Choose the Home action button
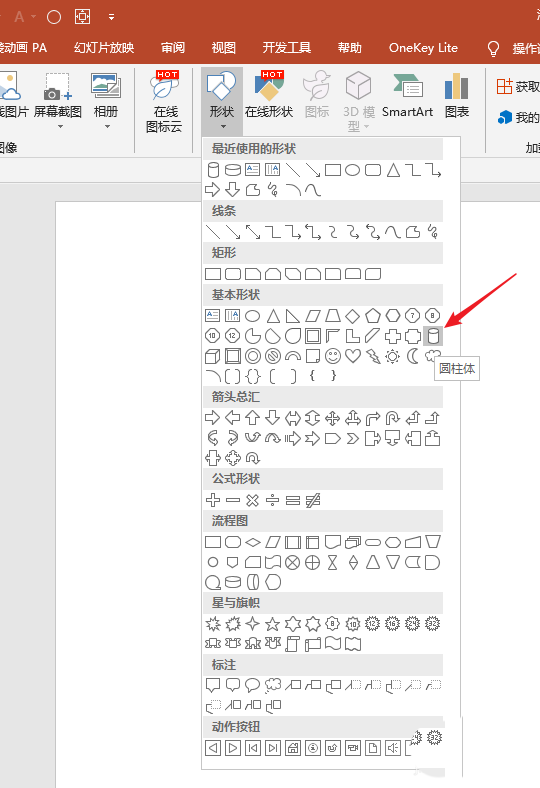The image size is (540, 788). click(293, 748)
